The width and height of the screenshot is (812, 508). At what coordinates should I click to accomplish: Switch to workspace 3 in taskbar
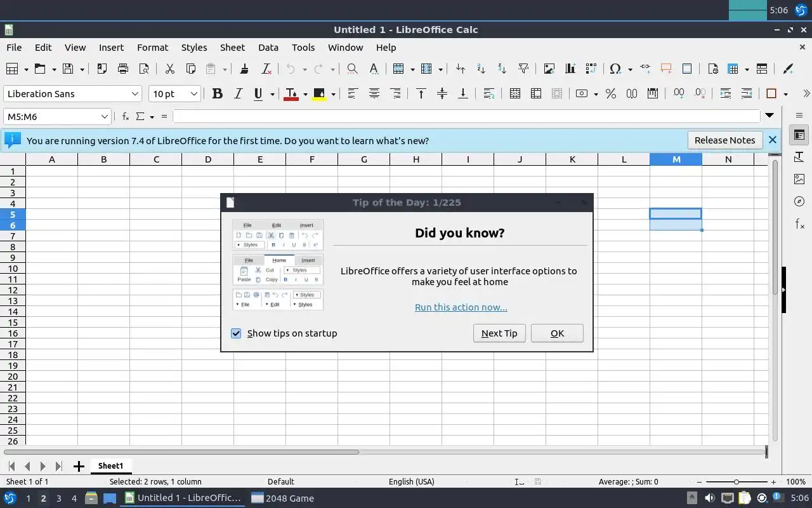tap(58, 498)
